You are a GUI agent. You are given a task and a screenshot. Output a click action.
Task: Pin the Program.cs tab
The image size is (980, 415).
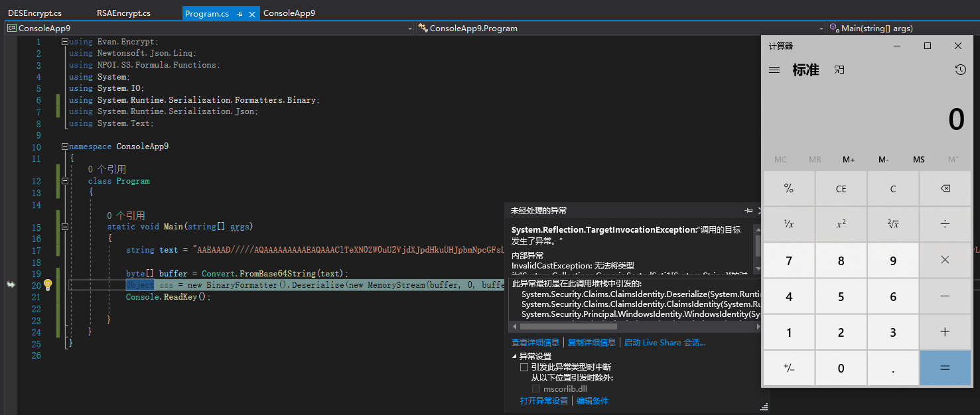coord(240,13)
